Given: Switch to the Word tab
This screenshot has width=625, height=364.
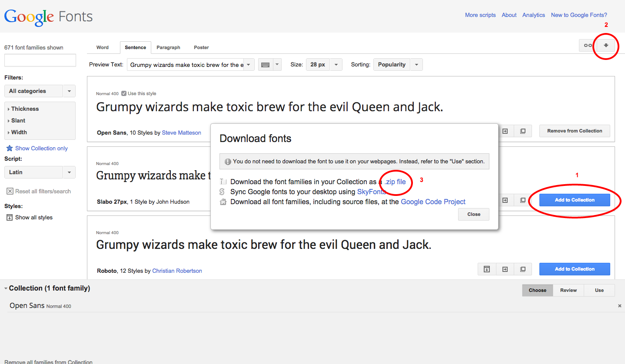Looking at the screenshot, I should click(103, 47).
